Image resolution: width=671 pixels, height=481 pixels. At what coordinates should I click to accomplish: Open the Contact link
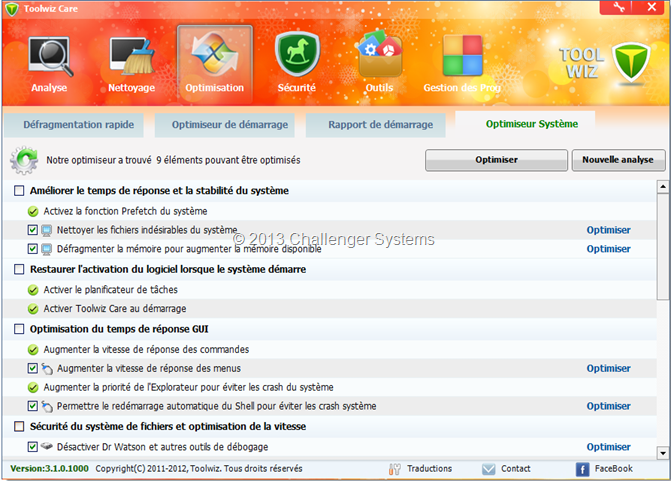[516, 469]
